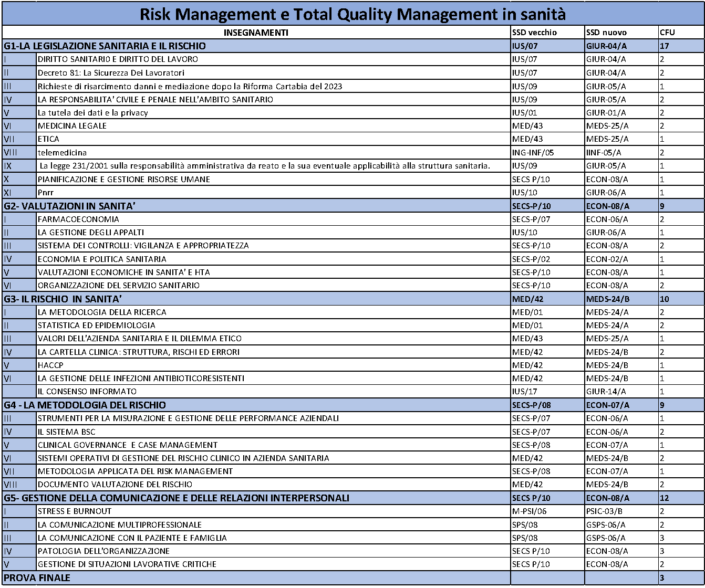Click the 'Pnrr' cell

coord(273,193)
